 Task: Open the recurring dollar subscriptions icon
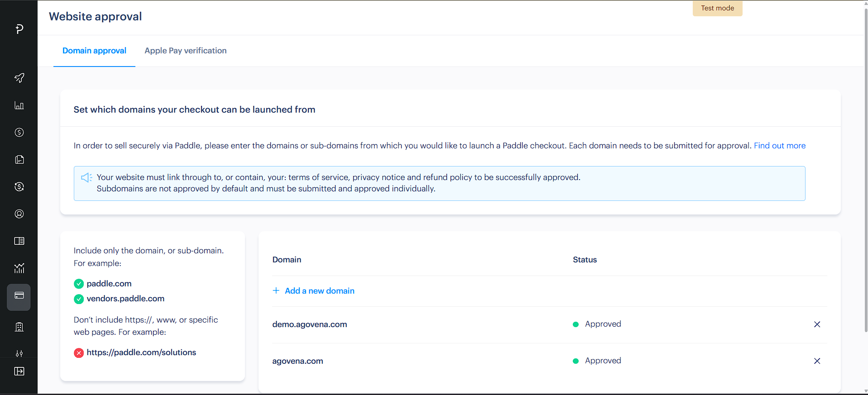(19, 187)
